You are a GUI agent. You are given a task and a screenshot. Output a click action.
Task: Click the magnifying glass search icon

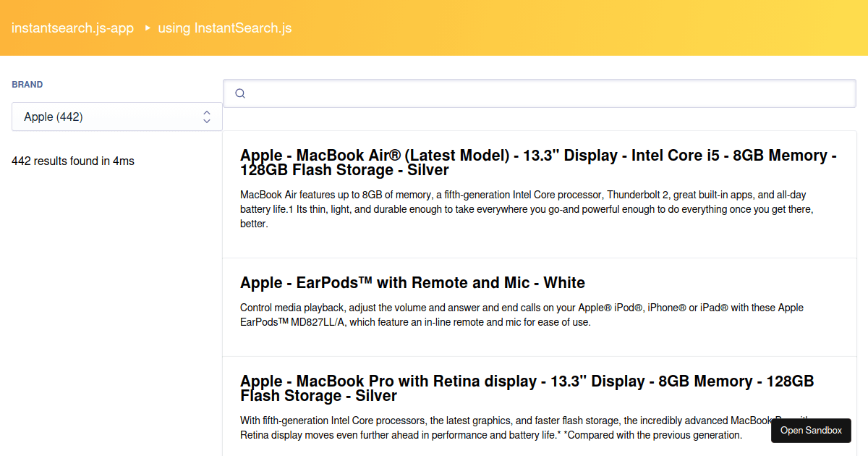click(x=241, y=93)
